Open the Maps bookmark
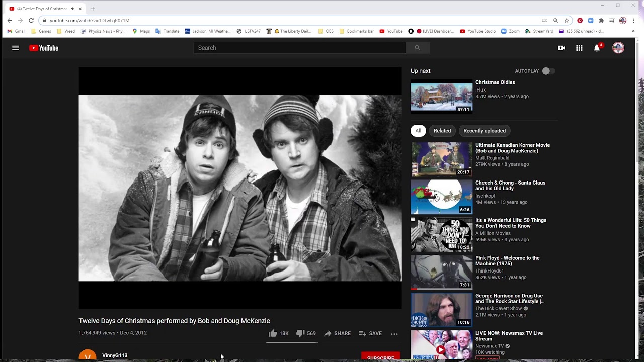The image size is (644, 362). click(x=141, y=31)
